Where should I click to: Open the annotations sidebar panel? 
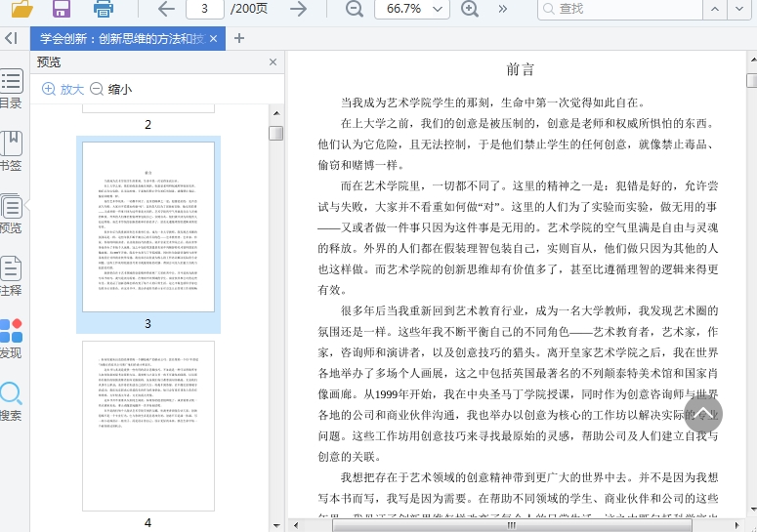click(x=12, y=275)
